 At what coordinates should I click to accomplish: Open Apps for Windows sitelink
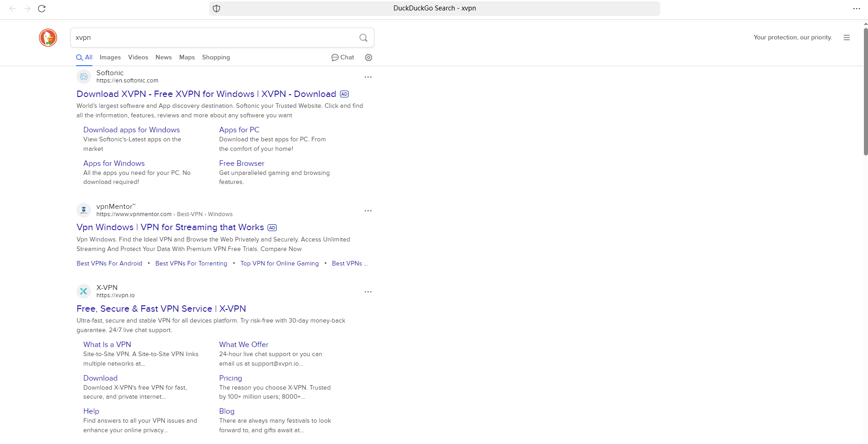[x=114, y=163]
